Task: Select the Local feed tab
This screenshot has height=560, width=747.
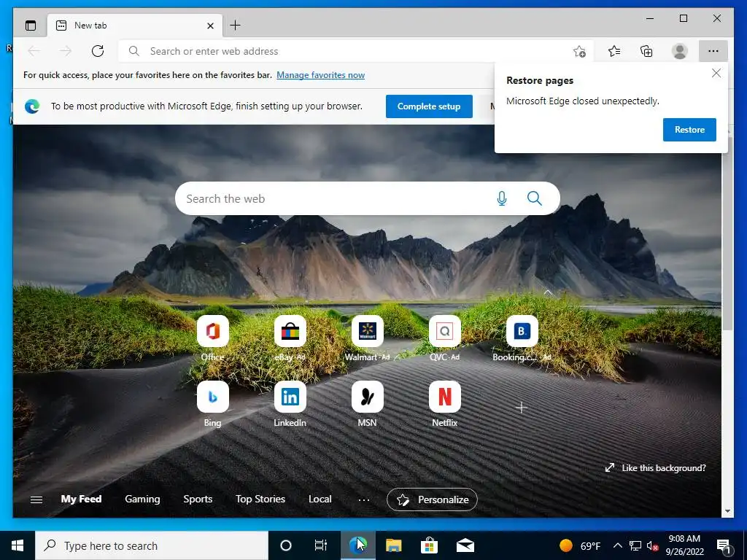Action: (x=320, y=499)
